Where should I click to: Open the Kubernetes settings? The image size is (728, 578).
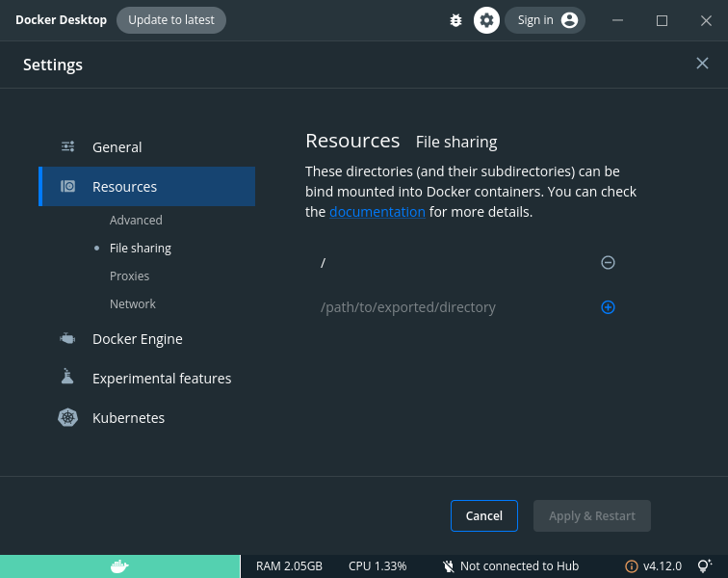[129, 418]
